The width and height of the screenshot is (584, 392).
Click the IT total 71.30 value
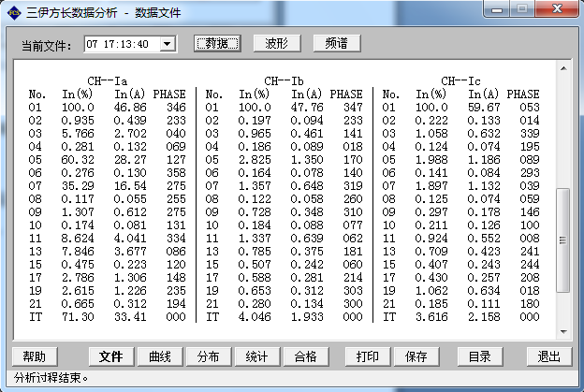78,317
